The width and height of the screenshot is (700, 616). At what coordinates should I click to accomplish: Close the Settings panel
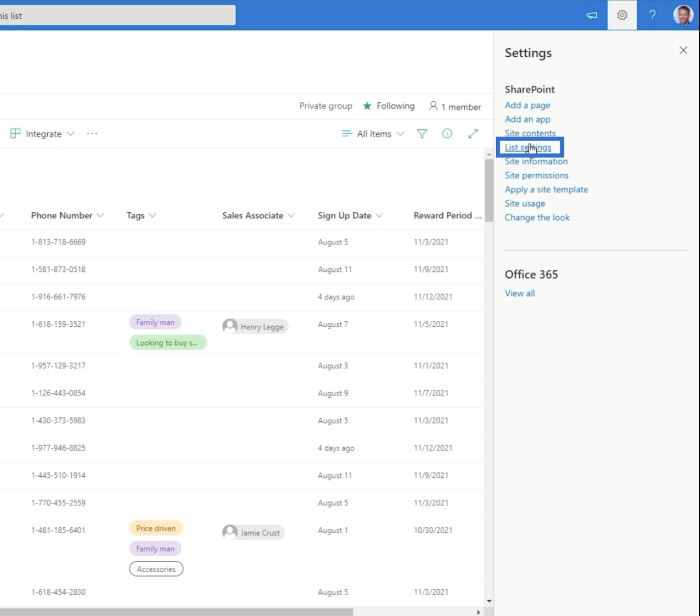(x=683, y=50)
